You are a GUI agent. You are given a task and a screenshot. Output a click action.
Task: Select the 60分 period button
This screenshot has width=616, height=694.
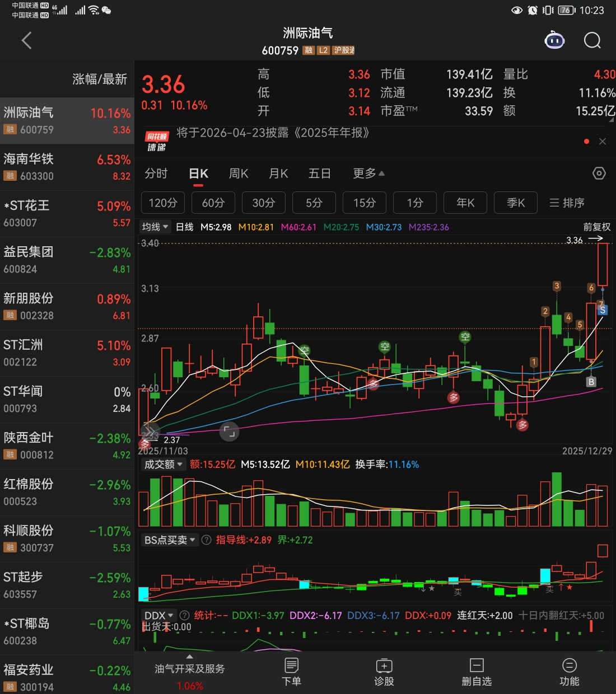[x=213, y=203]
